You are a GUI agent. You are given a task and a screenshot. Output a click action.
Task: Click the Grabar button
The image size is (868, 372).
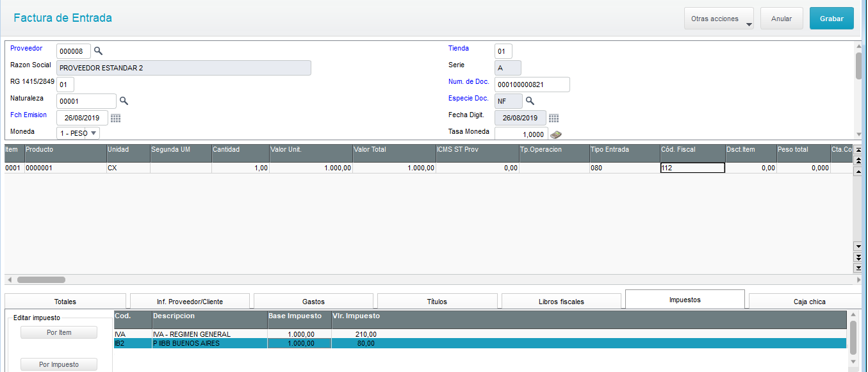coord(831,19)
